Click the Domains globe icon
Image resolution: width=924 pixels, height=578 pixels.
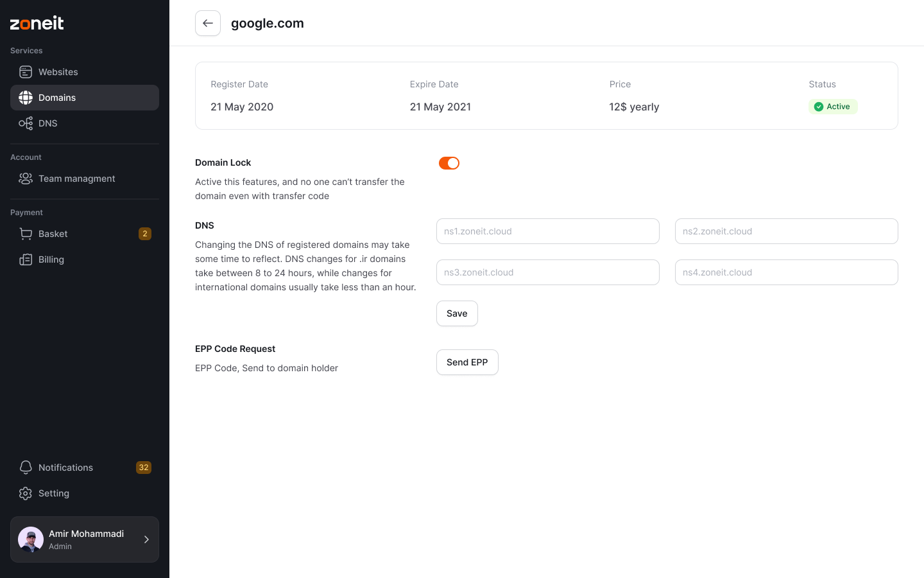[26, 98]
